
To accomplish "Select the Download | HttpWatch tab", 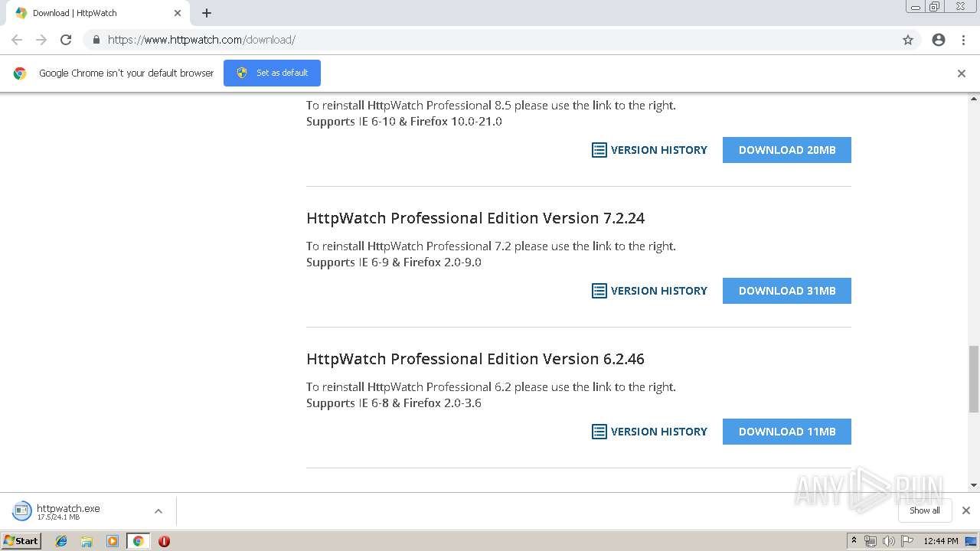I will (x=98, y=13).
